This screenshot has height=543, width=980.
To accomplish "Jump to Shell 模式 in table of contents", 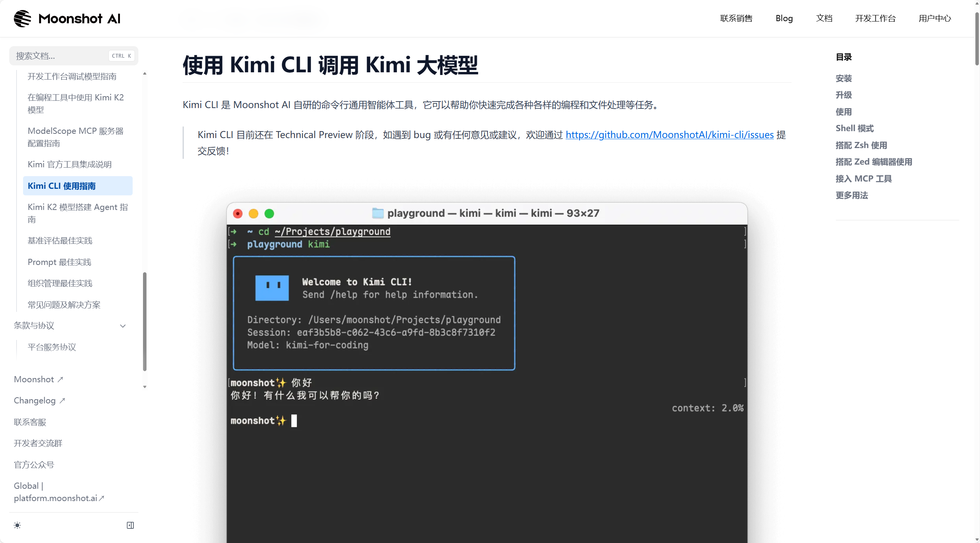I will [854, 128].
